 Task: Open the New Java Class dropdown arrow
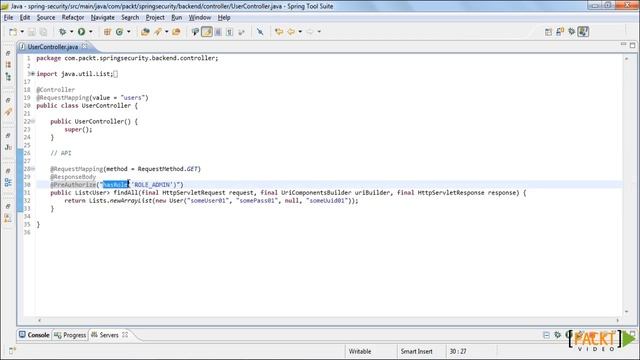129,32
